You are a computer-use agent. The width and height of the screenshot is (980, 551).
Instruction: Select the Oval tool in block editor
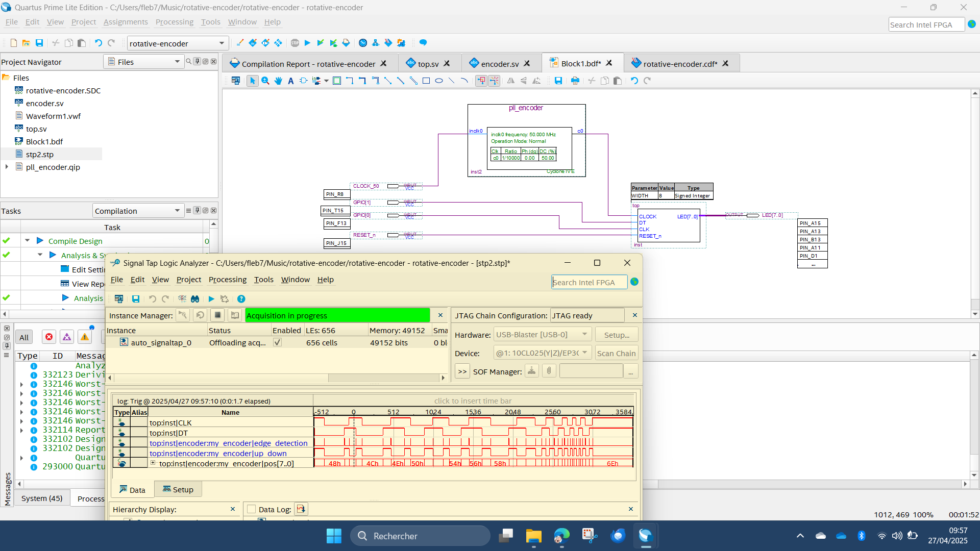[x=439, y=81]
